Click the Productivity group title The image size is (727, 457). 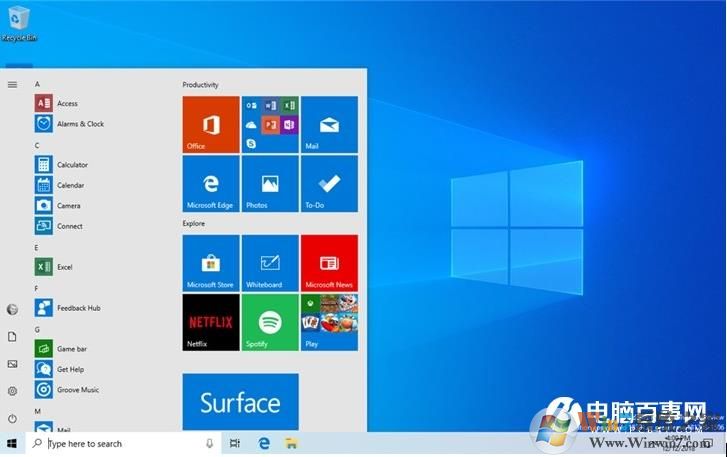click(x=200, y=85)
